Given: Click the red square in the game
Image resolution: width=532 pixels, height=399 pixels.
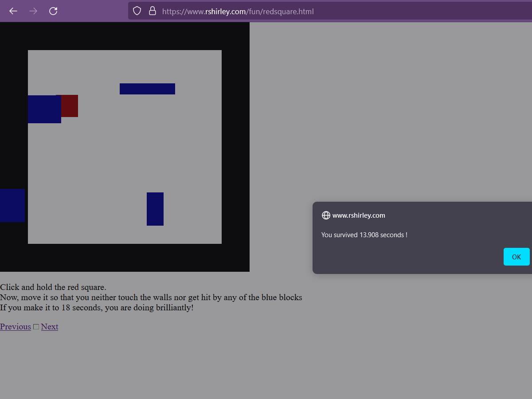Looking at the screenshot, I should (x=70, y=106).
